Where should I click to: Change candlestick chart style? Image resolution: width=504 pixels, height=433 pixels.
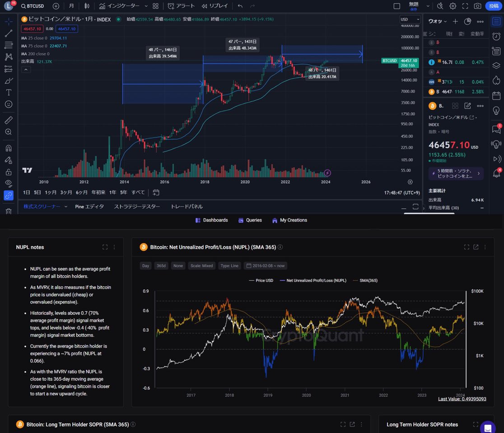pos(87,6)
